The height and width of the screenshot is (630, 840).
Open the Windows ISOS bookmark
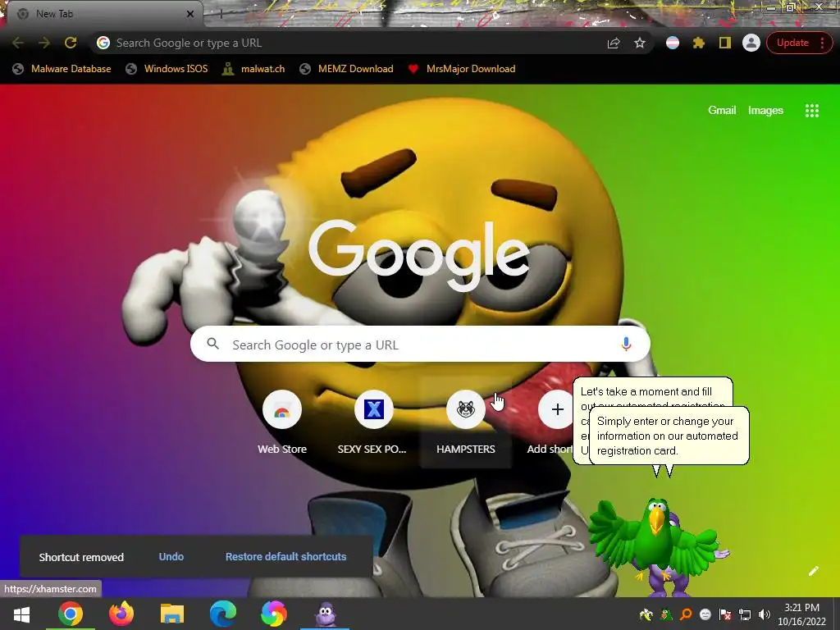(167, 69)
